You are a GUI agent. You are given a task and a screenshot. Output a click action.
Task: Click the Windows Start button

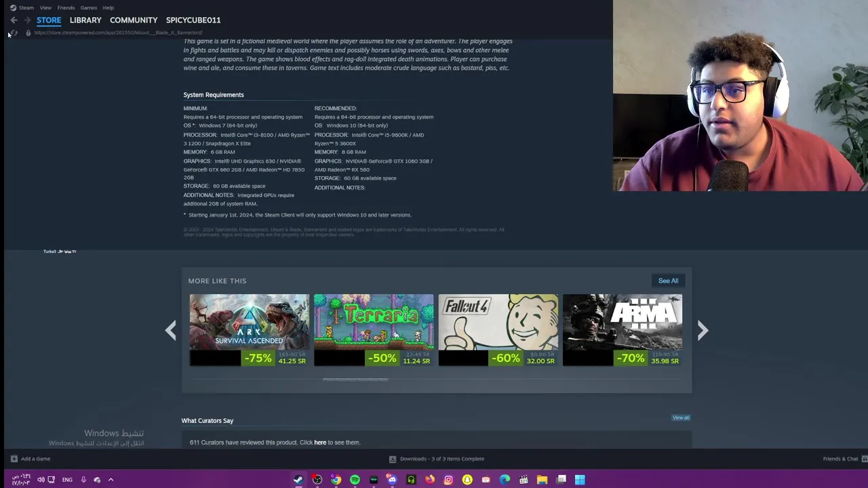tap(580, 480)
